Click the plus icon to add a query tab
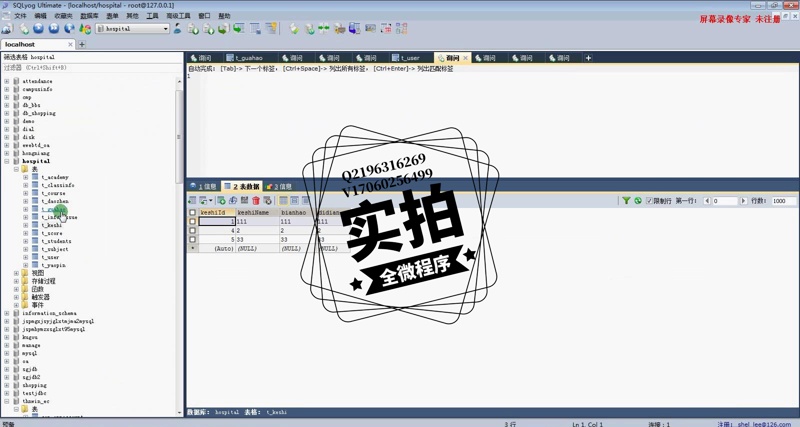Viewport: 800px width, 427px height. point(588,58)
